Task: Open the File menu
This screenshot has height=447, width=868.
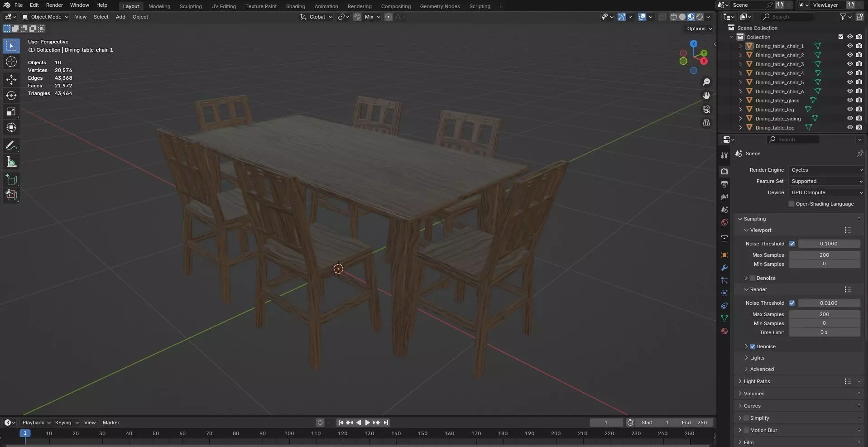Action: [x=19, y=5]
